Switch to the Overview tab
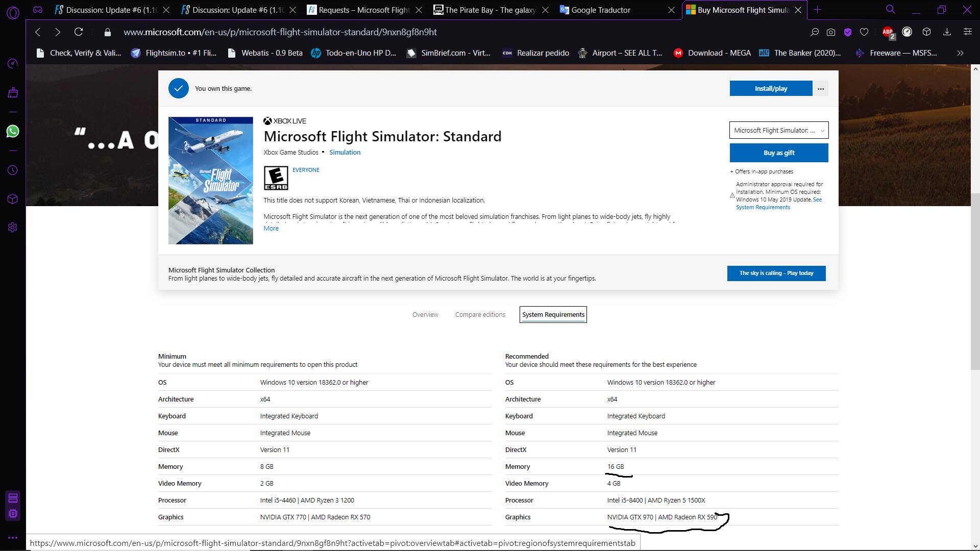 tap(425, 315)
